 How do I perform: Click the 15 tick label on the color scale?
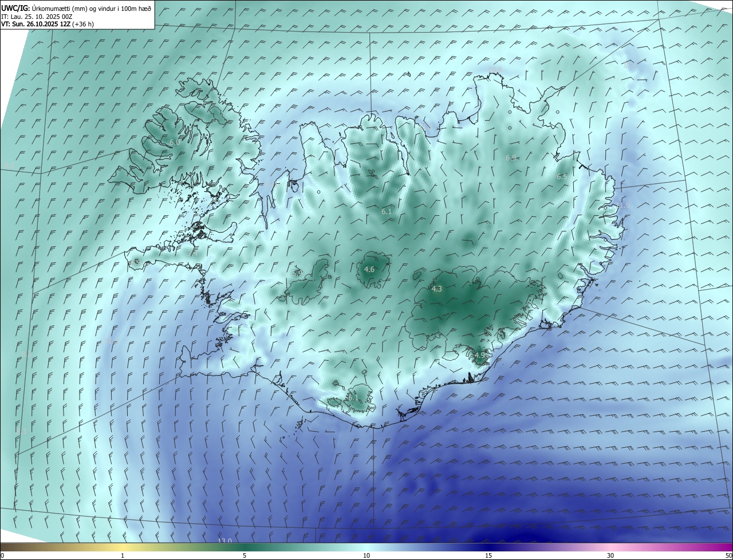(488, 555)
